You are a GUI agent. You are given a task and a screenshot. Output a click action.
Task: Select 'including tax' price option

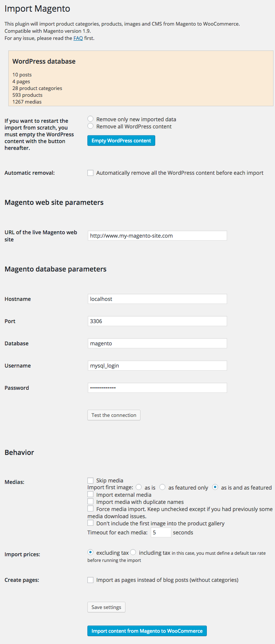(133, 552)
